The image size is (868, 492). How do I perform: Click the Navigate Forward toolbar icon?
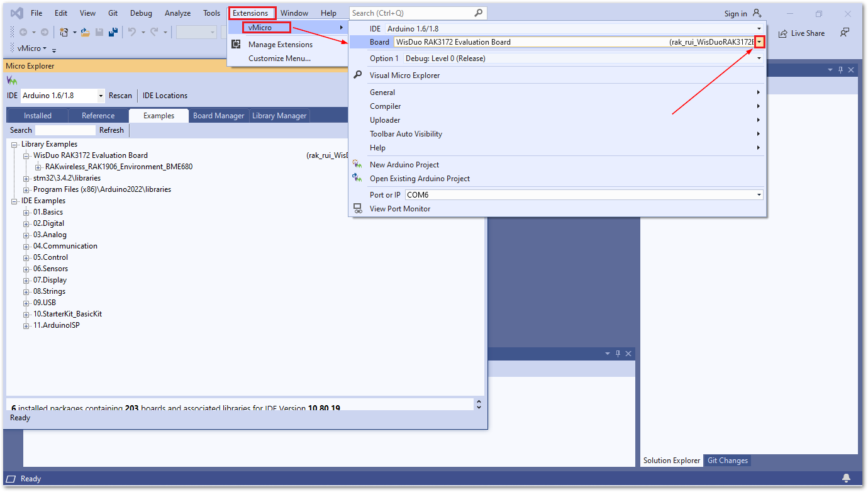pyautogui.click(x=44, y=32)
